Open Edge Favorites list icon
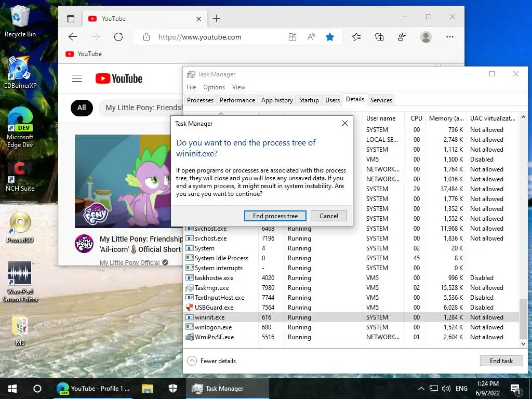This screenshot has width=532, height=399. [356, 37]
